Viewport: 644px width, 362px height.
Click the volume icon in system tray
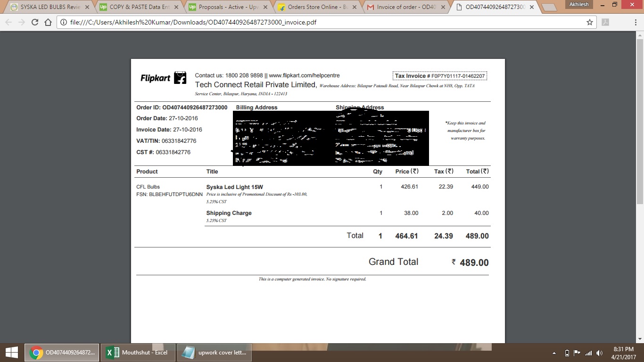[599, 353]
